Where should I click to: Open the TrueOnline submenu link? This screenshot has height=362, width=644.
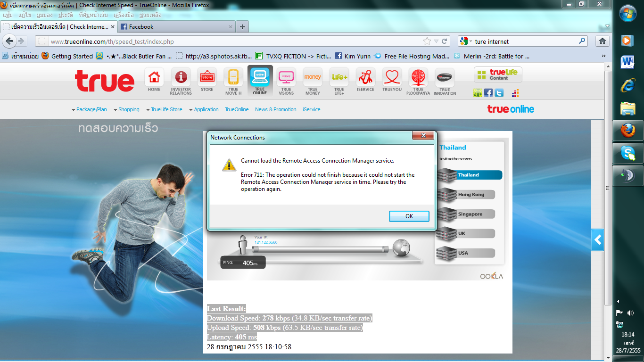(237, 109)
